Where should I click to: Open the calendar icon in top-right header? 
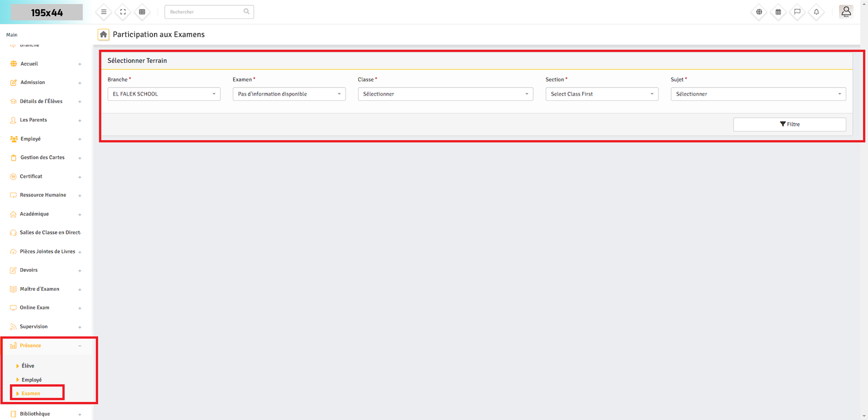tap(778, 12)
